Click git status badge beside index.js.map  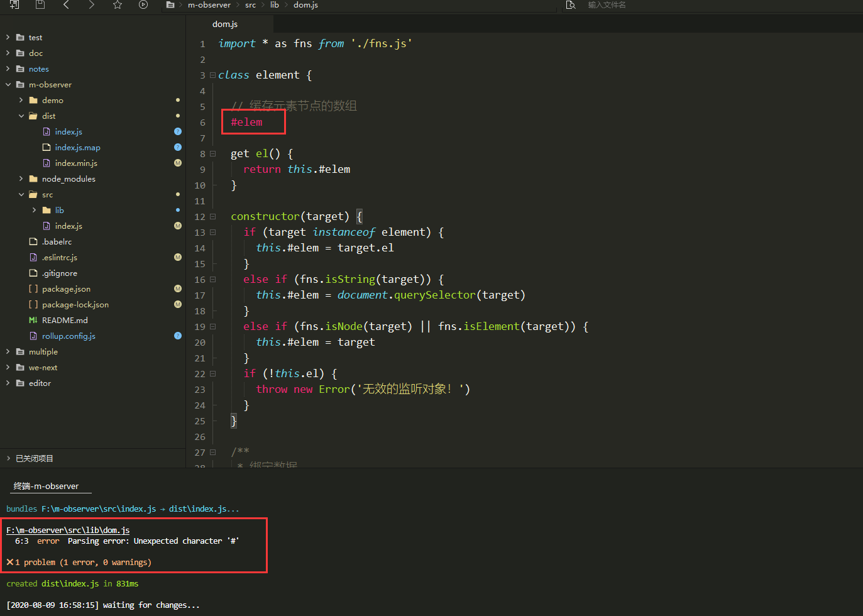tap(178, 147)
